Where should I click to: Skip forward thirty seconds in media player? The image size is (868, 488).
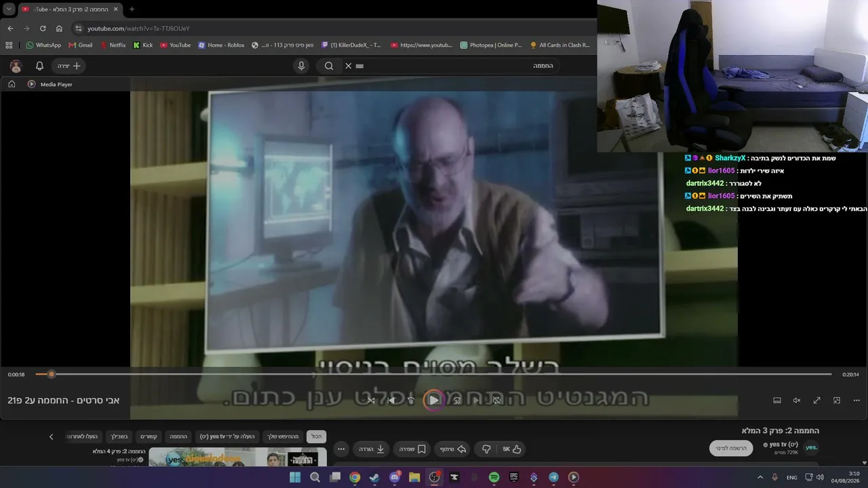tap(456, 401)
